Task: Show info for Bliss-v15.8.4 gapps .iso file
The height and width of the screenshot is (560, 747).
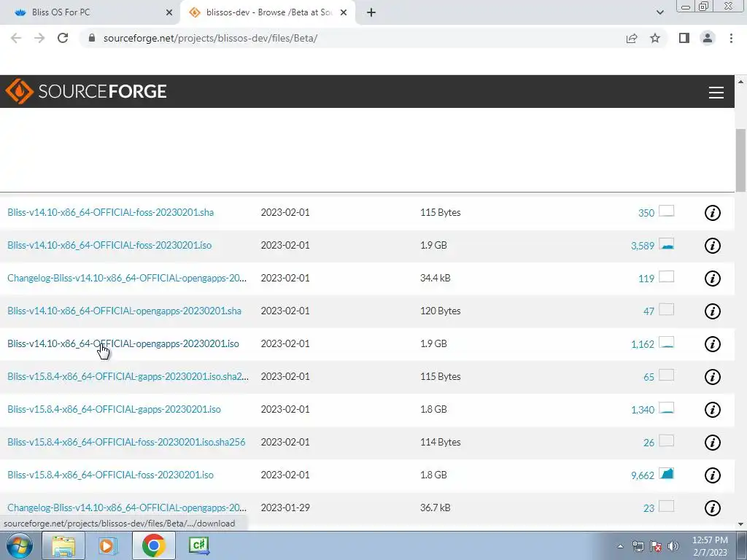Action: click(712, 410)
